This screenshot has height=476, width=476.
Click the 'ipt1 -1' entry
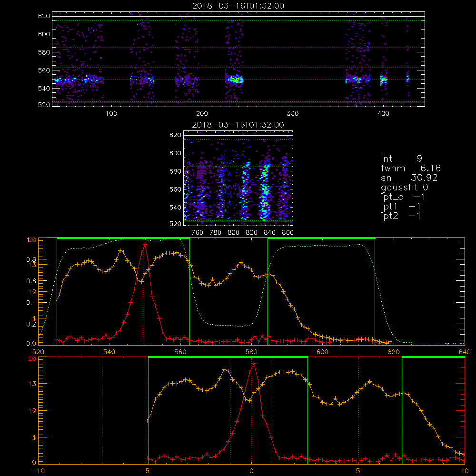(x=400, y=207)
